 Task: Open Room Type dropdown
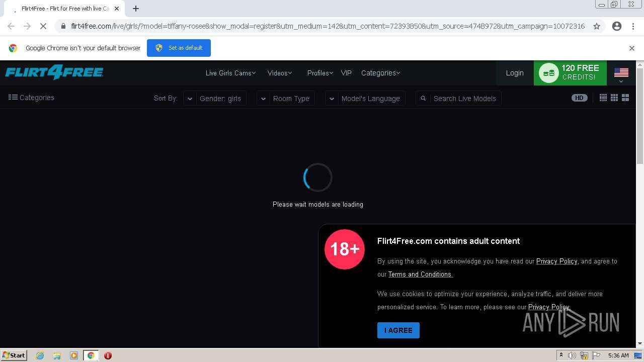(286, 99)
